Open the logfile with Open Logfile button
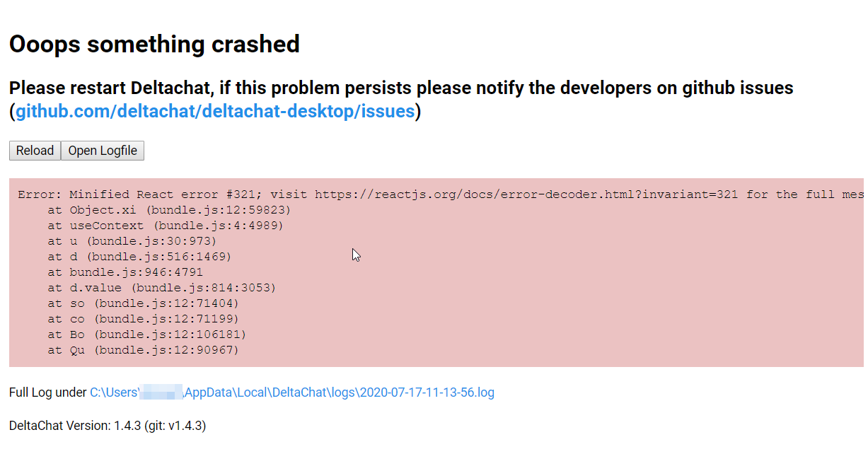The width and height of the screenshot is (868, 454). click(103, 151)
